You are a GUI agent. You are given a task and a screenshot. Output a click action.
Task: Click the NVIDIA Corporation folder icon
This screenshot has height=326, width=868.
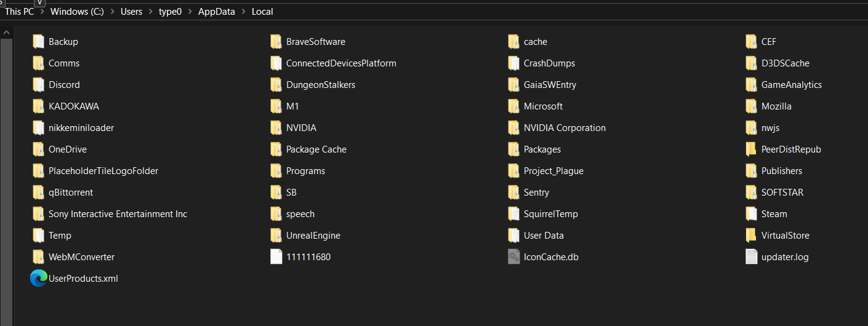coord(513,128)
